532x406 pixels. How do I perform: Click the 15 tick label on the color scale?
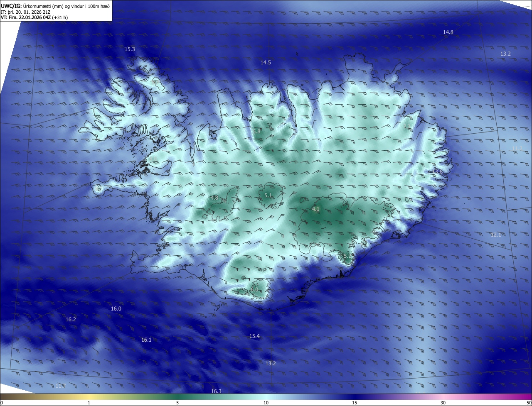pyautogui.click(x=355, y=403)
